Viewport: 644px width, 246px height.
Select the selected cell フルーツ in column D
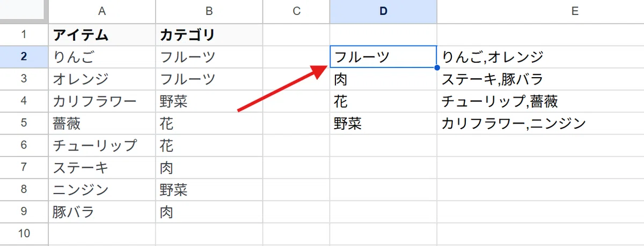pyautogui.click(x=383, y=57)
